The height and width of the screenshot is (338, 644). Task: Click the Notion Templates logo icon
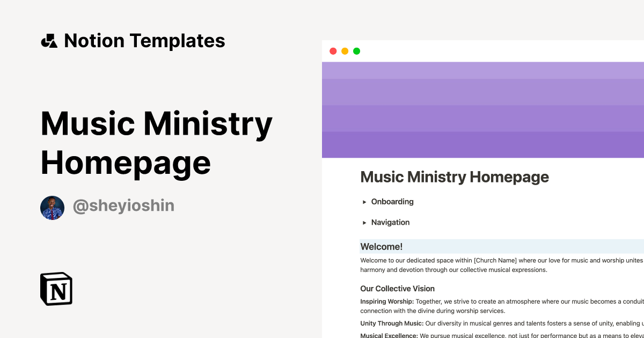click(49, 40)
